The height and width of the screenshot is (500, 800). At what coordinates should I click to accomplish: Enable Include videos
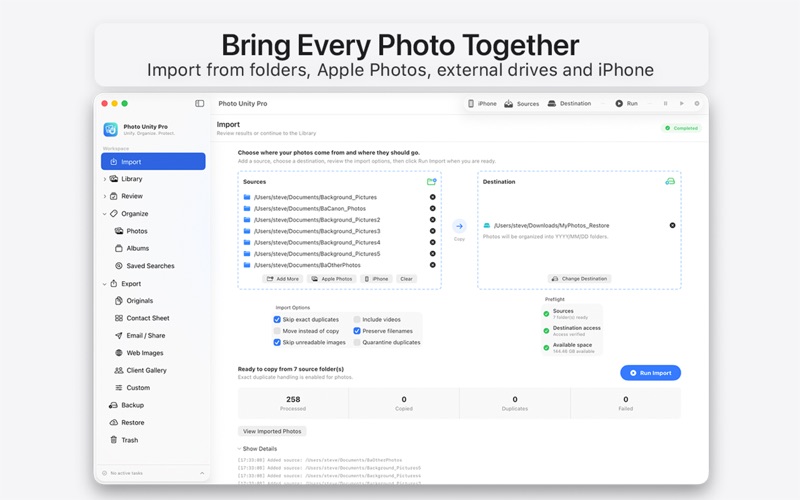357,319
